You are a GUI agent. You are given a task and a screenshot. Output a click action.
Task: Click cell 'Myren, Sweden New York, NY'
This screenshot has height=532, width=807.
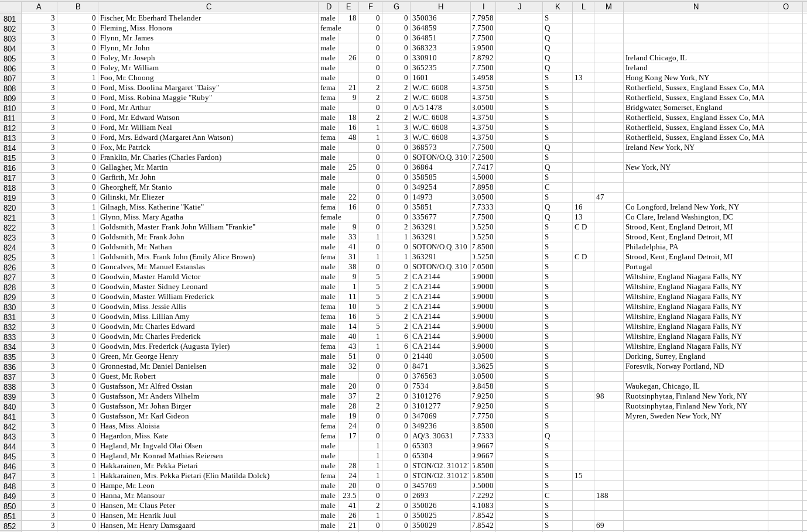click(x=696, y=416)
